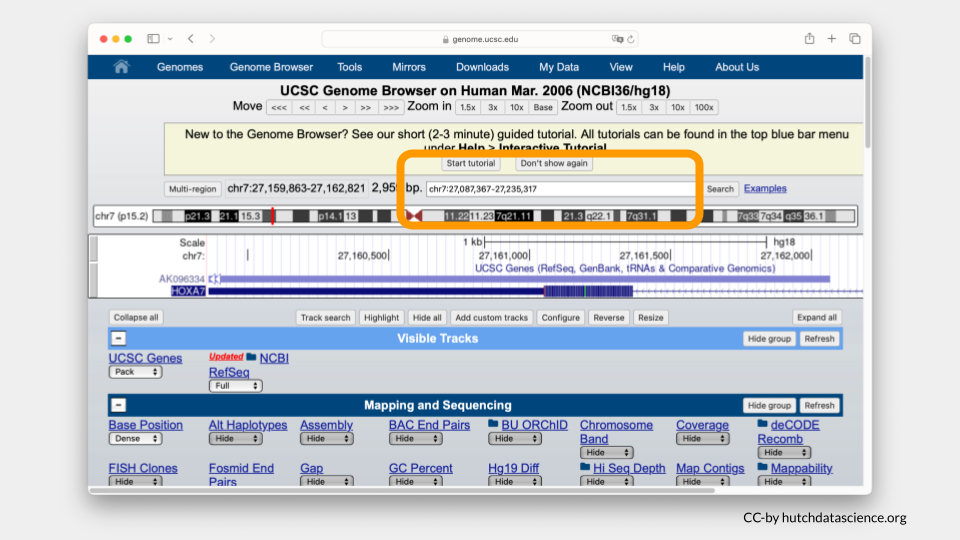Show the tab overview icon
The height and width of the screenshot is (540, 960).
(855, 39)
